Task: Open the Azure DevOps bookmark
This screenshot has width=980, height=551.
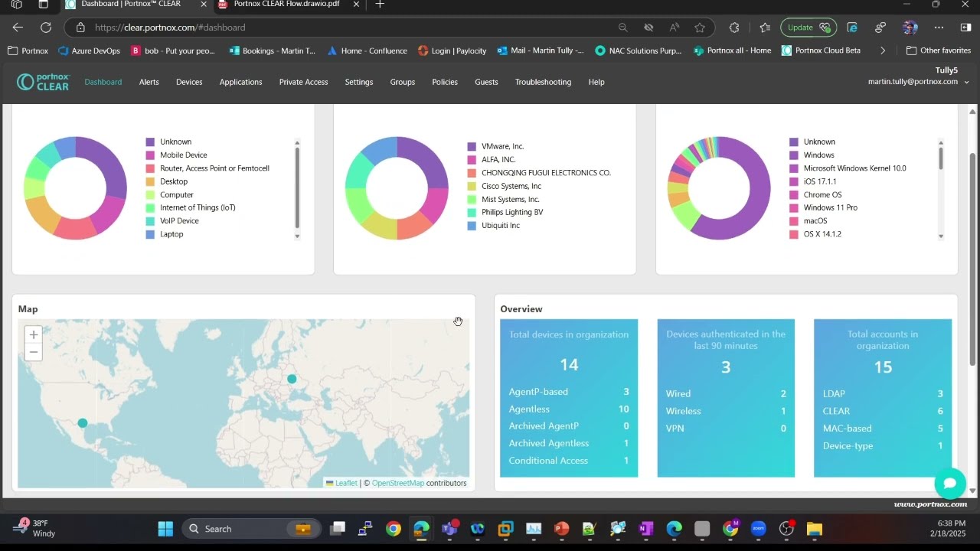Action: point(89,51)
